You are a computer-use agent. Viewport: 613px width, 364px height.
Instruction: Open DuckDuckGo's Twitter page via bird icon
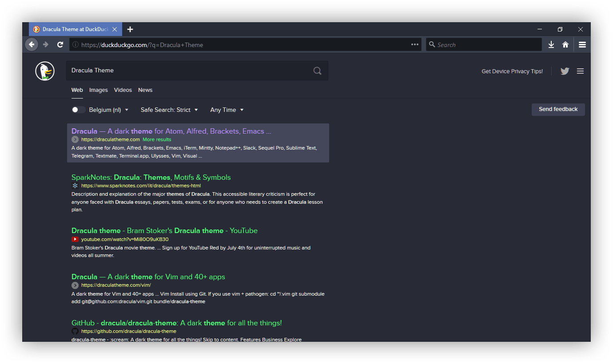pos(565,71)
